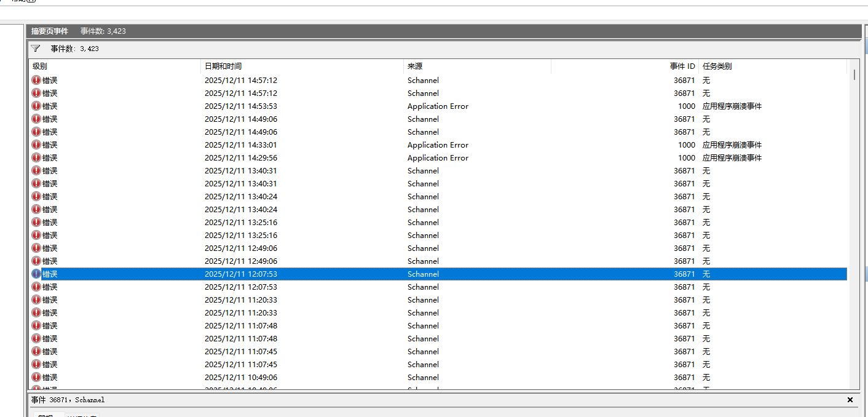
Task: Click 应用程序崩溃事件 in the 14:29:56 row
Action: click(732, 158)
